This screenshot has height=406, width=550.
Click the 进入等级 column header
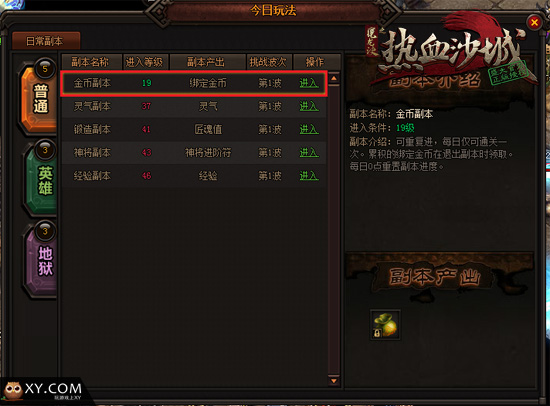coord(145,62)
